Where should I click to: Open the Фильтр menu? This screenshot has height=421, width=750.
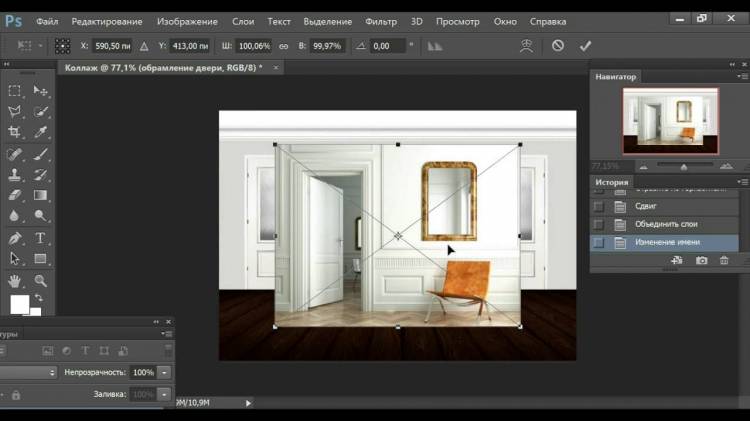[381, 22]
